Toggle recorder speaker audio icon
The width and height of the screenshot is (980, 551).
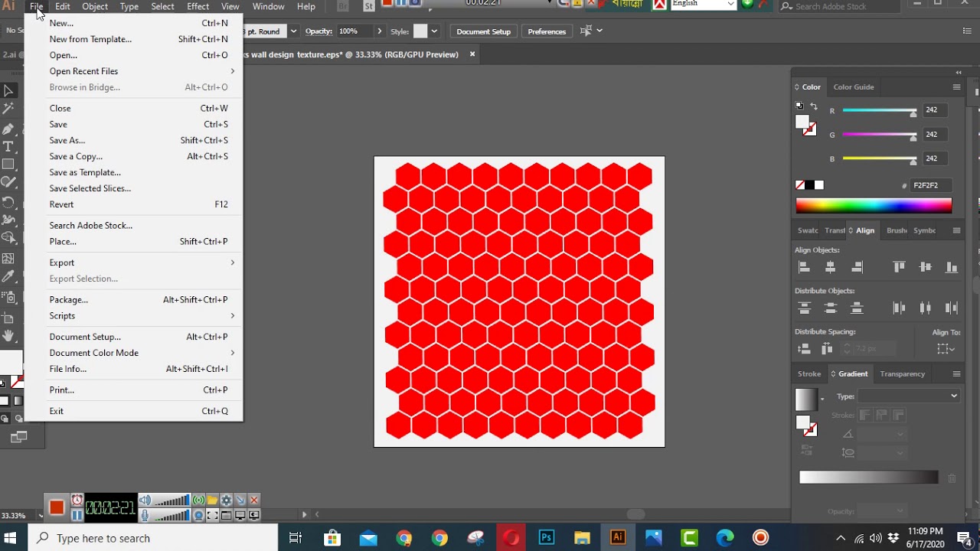145,500
